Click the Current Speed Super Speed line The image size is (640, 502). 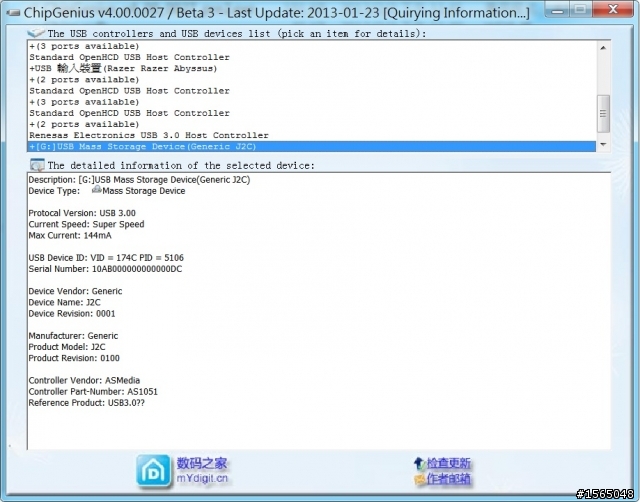click(86, 224)
